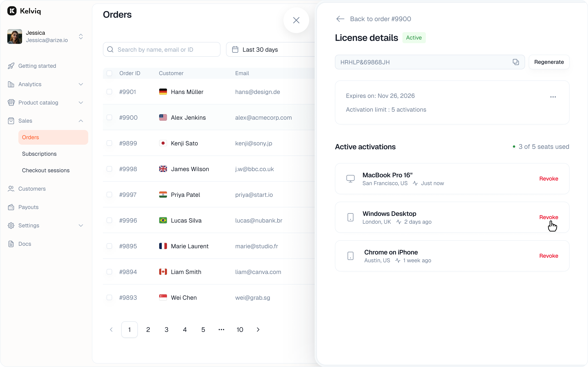
Task: Click the Payouts wallet icon
Action: pos(11,207)
